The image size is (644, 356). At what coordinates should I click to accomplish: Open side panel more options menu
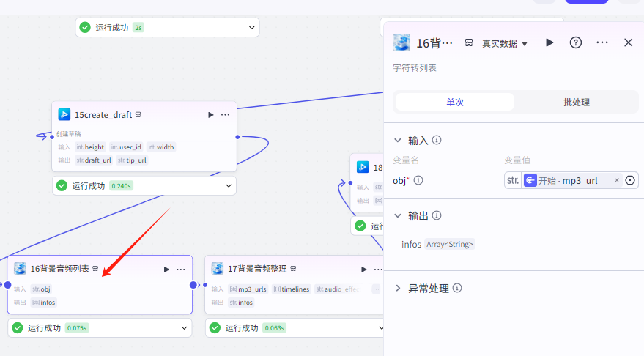click(x=602, y=42)
